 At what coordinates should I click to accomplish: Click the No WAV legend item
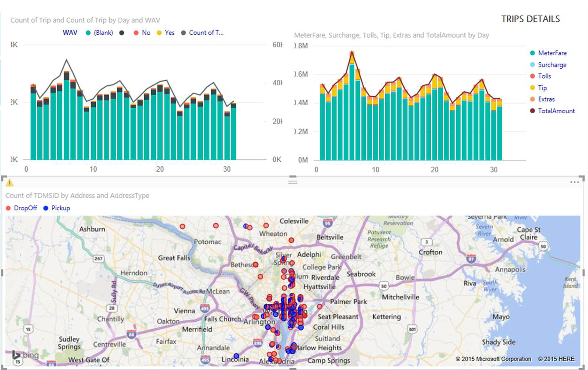(x=142, y=33)
